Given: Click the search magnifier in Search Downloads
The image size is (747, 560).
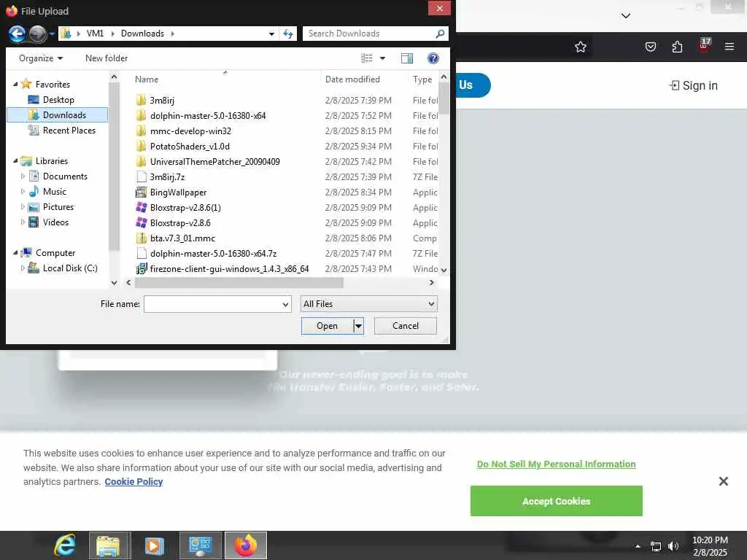Looking at the screenshot, I should tap(440, 34).
